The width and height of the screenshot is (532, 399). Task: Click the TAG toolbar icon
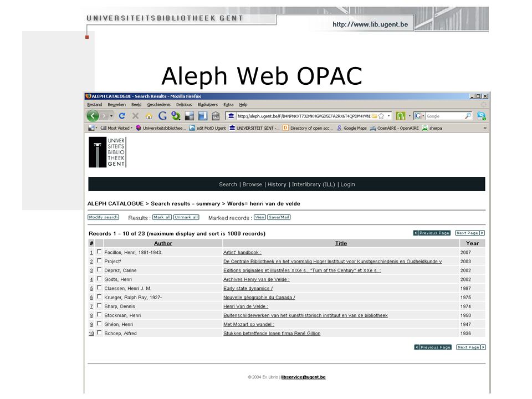[216, 116]
